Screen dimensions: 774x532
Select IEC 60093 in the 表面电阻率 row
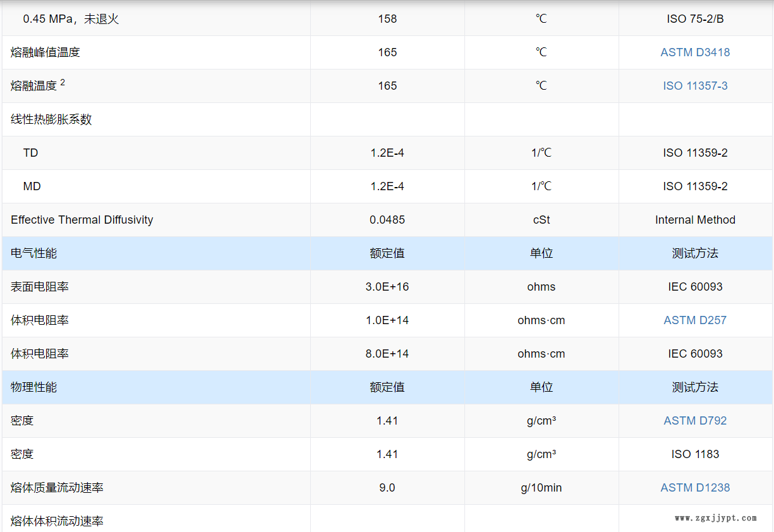click(695, 287)
